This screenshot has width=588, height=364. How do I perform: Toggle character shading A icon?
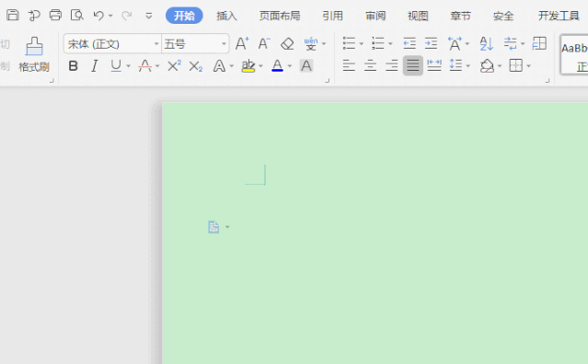[306, 66]
